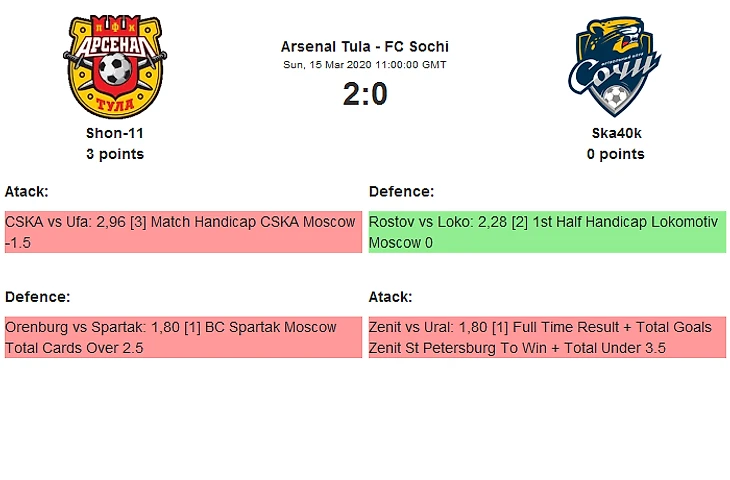Click the 2:0 match score

364,94
